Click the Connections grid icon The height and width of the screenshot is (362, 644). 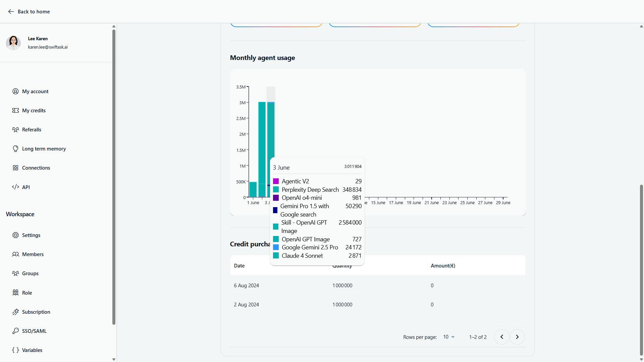click(x=15, y=168)
